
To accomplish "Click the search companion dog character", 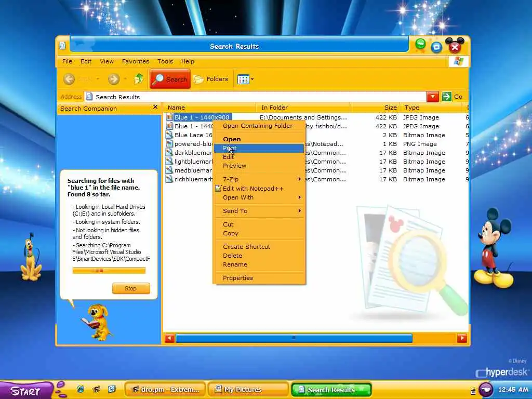I will 98,322.
